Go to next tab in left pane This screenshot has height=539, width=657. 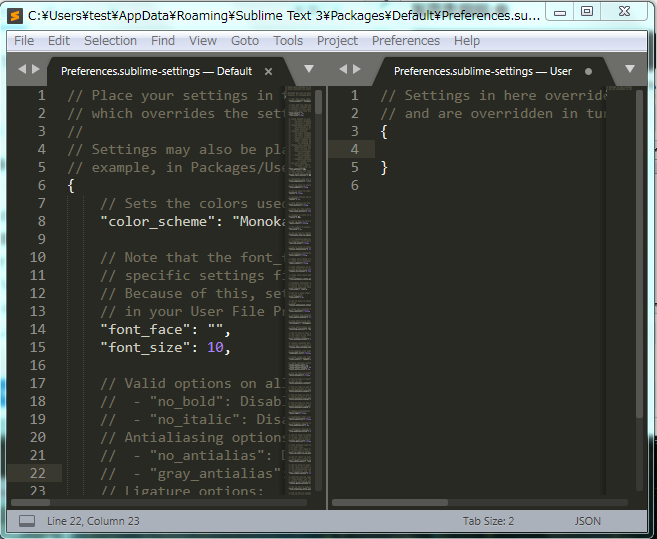pos(36,69)
